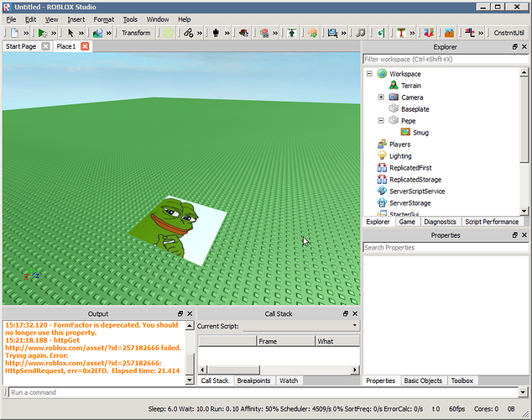Switch to the Breakpoints tab
Viewport: 532px width, 420px height.
tap(253, 381)
